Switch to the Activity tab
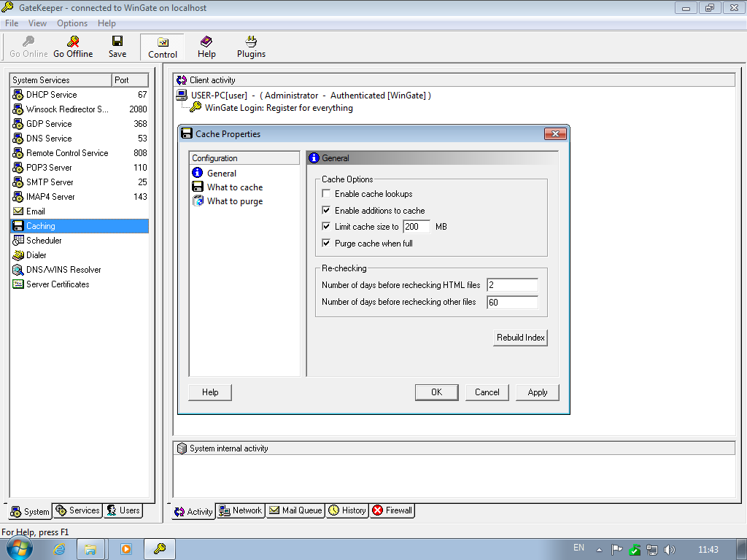The width and height of the screenshot is (747, 560). tap(193, 511)
